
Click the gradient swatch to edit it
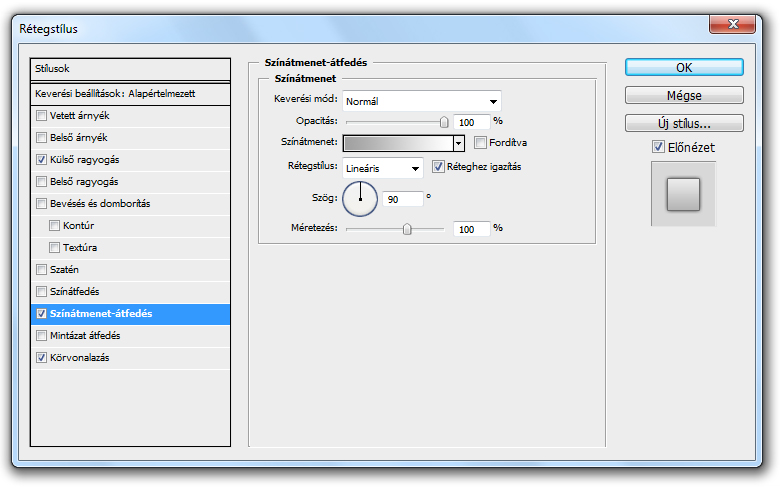coord(398,143)
